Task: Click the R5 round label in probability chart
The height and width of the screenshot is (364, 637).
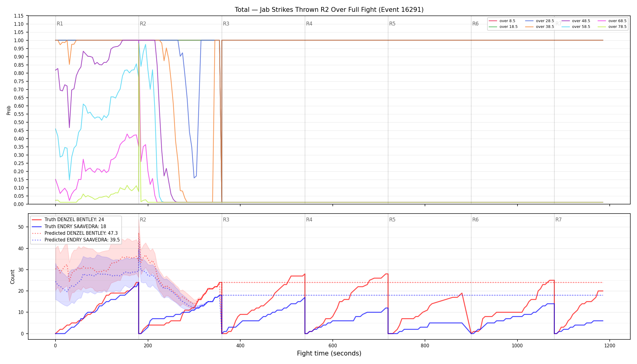Action: [x=392, y=24]
